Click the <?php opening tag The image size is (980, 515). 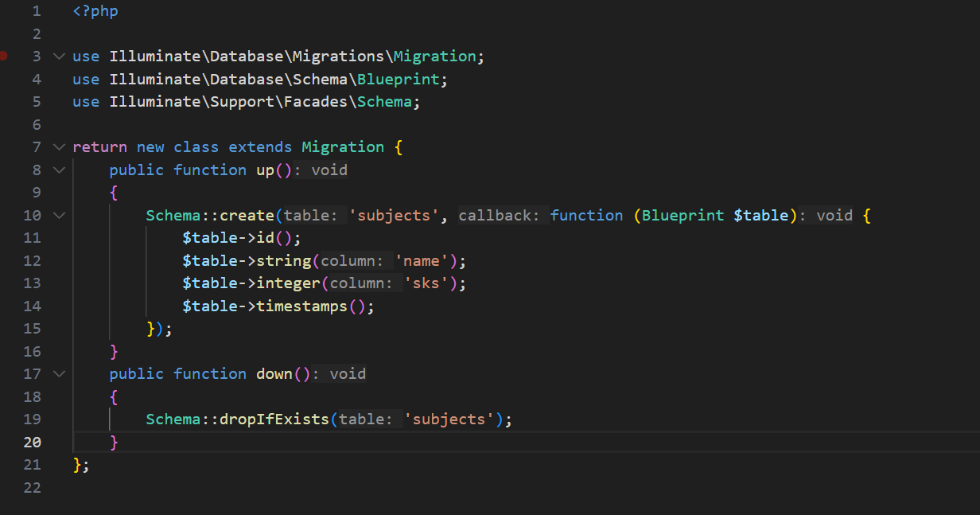pos(95,11)
